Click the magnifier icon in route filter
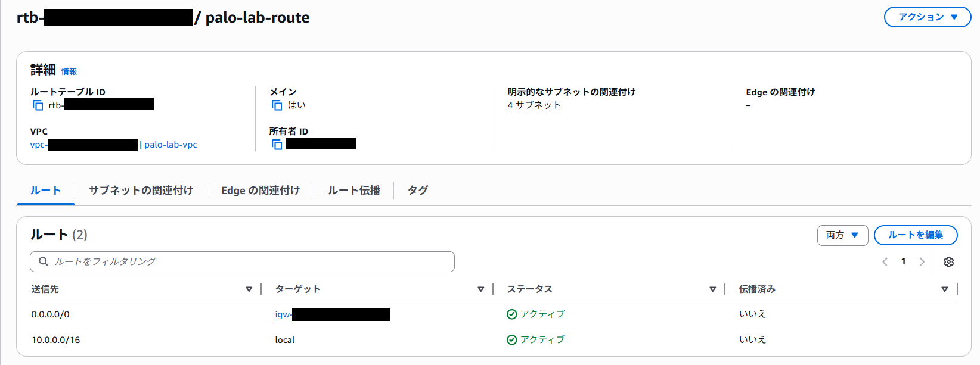Image resolution: width=980 pixels, height=365 pixels. click(44, 261)
